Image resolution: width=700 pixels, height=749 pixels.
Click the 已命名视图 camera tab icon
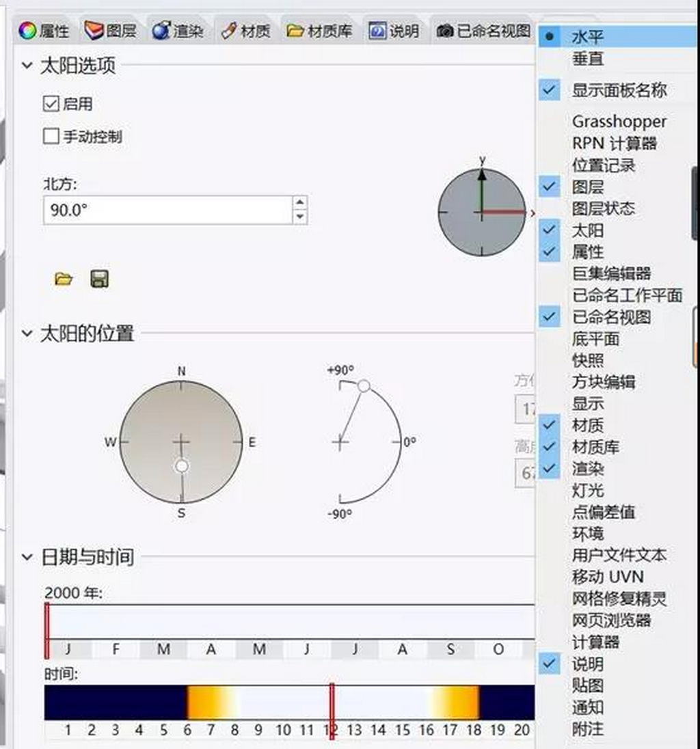(445, 31)
